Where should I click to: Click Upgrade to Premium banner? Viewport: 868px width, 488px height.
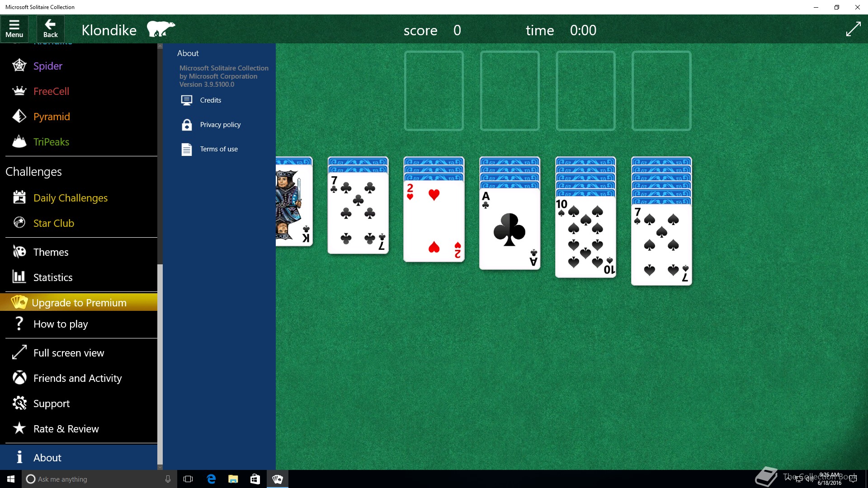click(79, 302)
